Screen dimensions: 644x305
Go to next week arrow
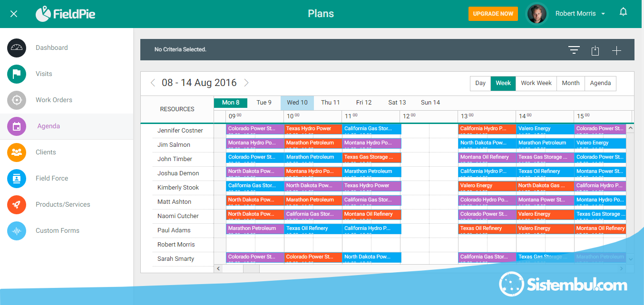point(246,83)
